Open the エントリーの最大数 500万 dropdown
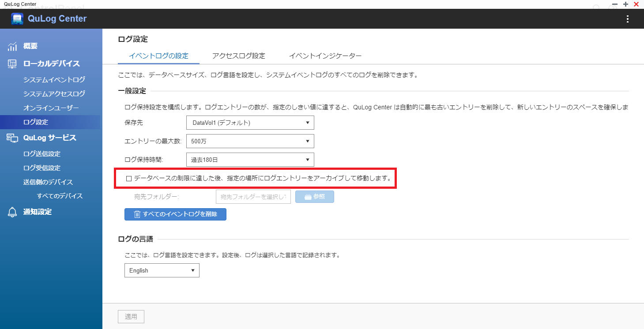The image size is (644, 329). pyautogui.click(x=250, y=141)
